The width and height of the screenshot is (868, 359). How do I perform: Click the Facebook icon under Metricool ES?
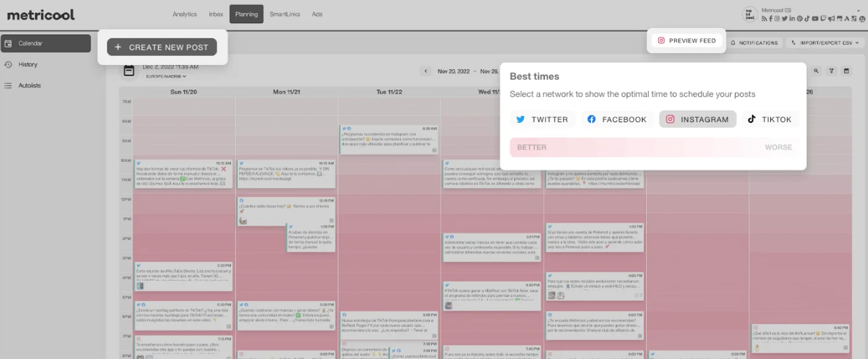pos(771,18)
